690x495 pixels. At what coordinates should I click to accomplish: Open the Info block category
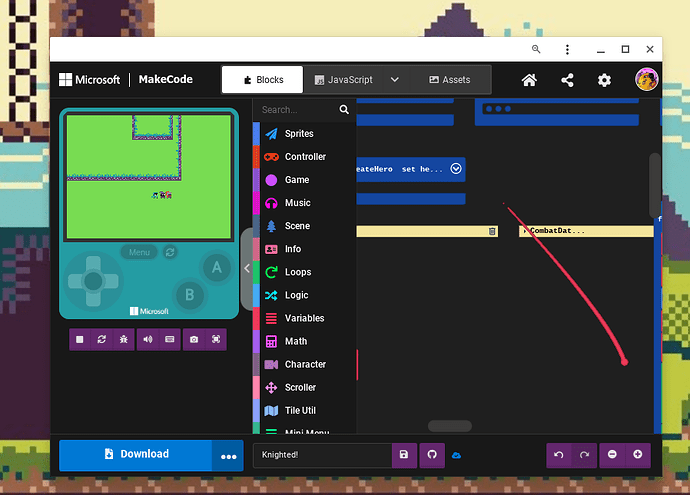click(305, 249)
